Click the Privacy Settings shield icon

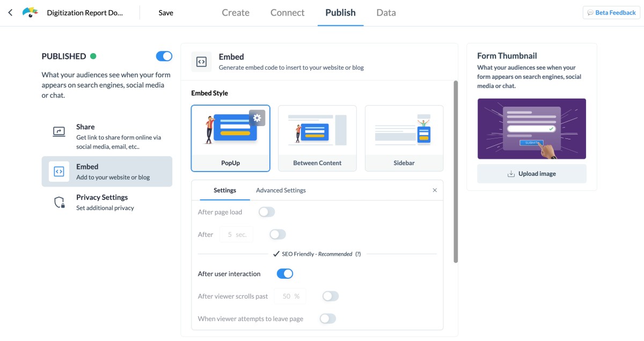(59, 202)
